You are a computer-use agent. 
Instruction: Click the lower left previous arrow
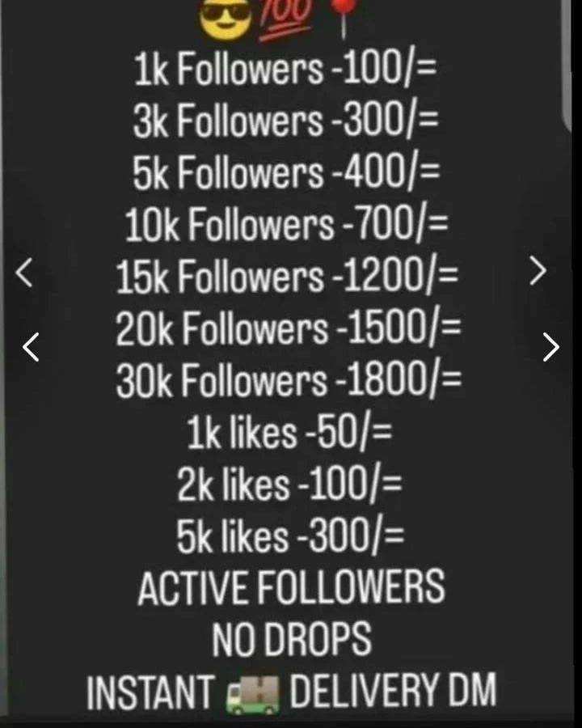coord(31,346)
